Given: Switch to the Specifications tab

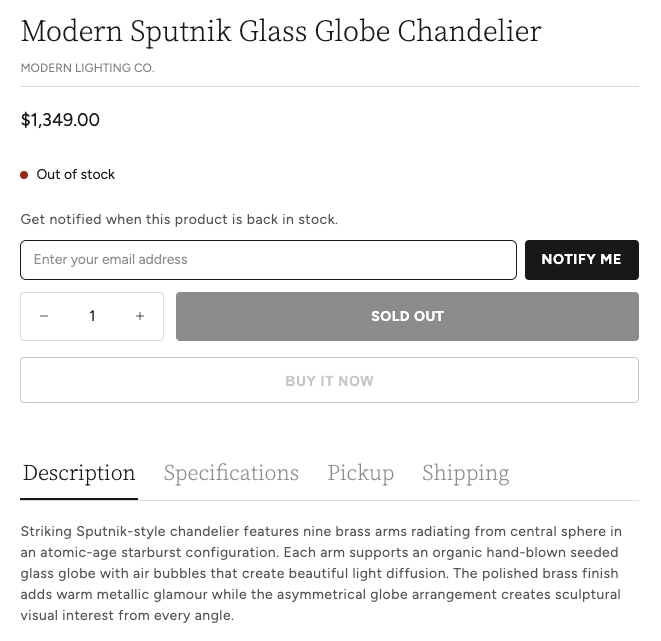Looking at the screenshot, I should [x=231, y=473].
